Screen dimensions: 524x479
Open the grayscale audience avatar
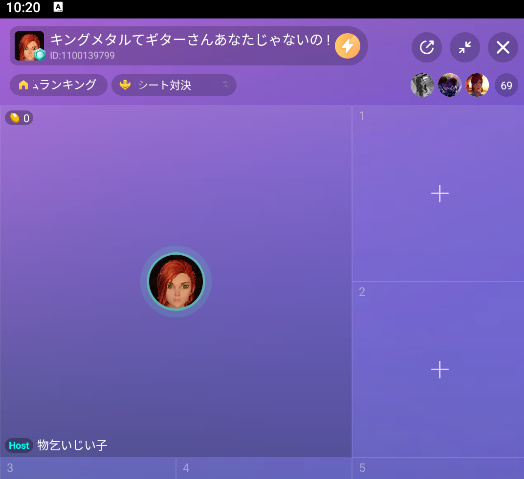point(422,85)
